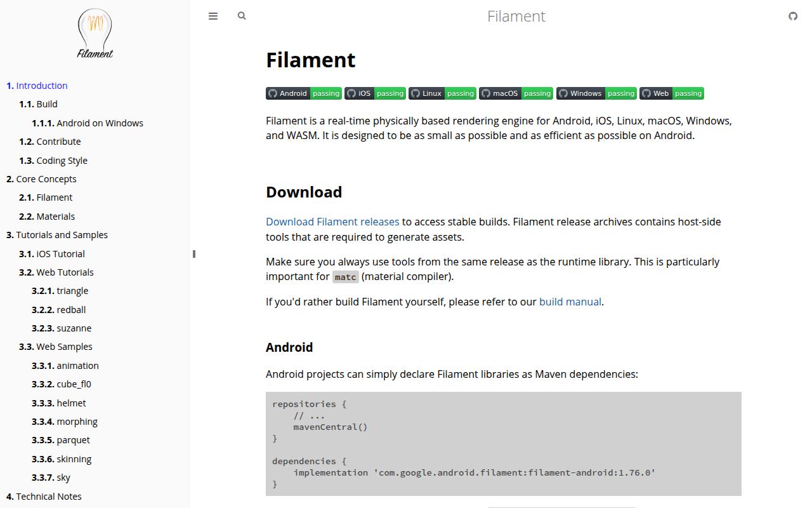Viewport: 812px width, 508px height.
Task: Toggle the sidebar with the hamburger icon
Action: tap(213, 17)
